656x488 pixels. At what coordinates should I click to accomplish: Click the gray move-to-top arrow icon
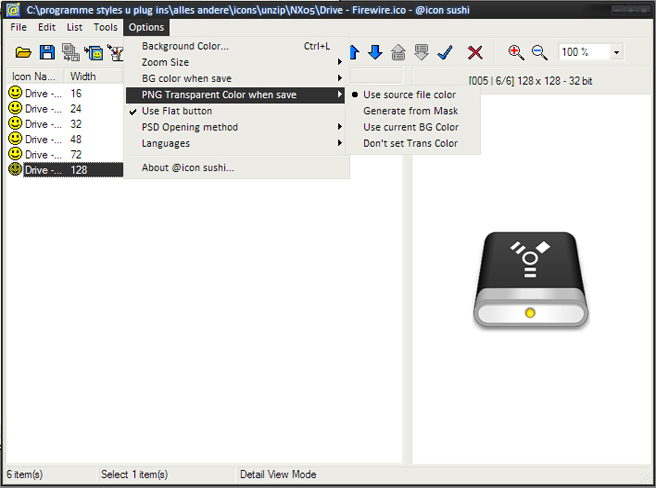tap(398, 52)
